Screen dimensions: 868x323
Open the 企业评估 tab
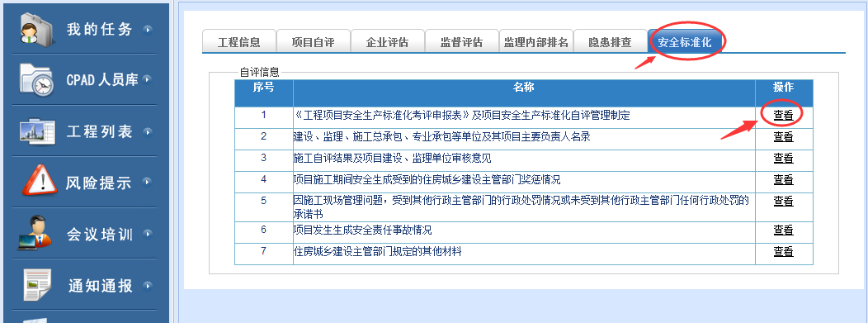coord(388,41)
